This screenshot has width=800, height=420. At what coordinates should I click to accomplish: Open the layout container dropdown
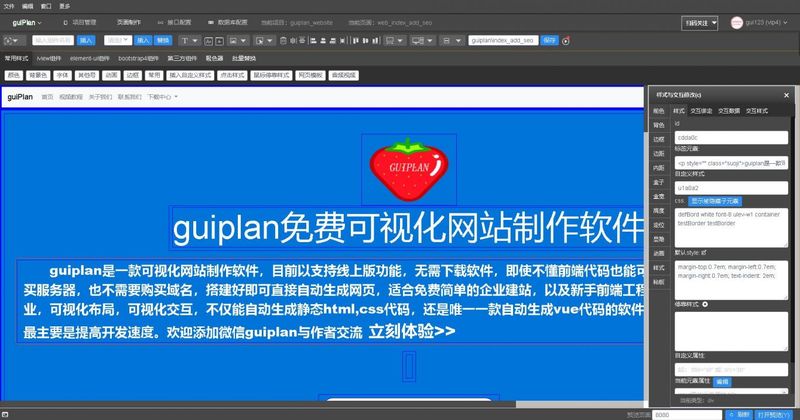point(396,40)
